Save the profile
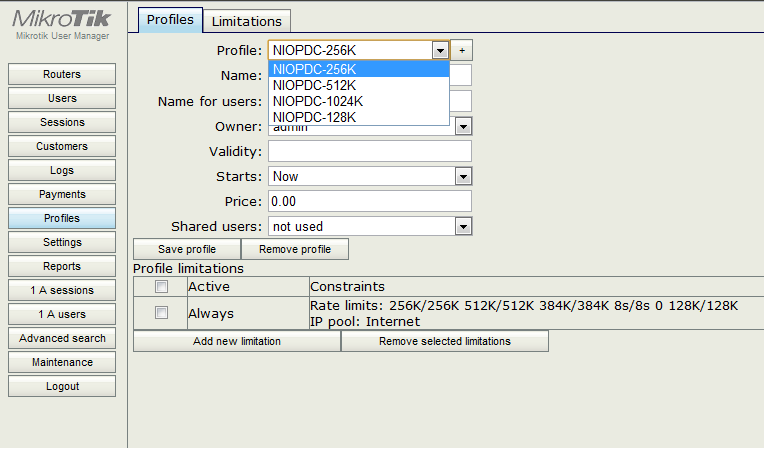Image resolution: width=767 pixels, height=452 pixels. tap(187, 249)
